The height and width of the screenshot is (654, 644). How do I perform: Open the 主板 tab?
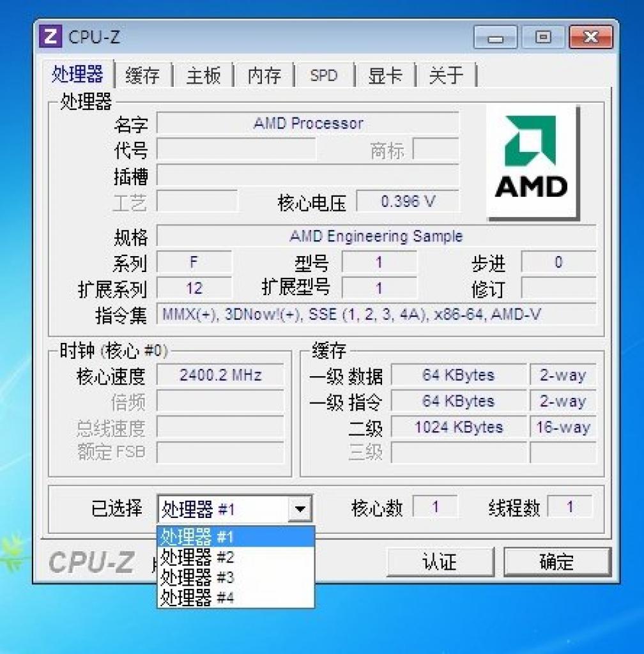(x=203, y=75)
